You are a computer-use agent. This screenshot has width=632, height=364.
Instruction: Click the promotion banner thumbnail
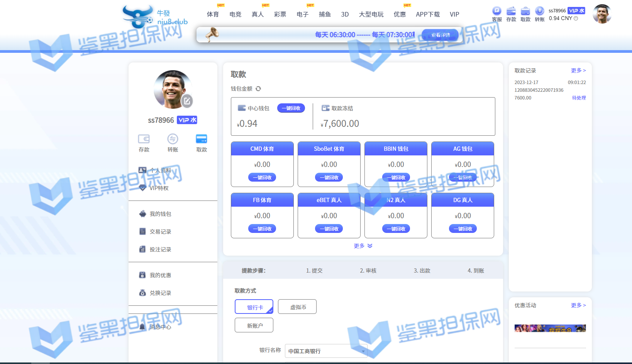550,329
